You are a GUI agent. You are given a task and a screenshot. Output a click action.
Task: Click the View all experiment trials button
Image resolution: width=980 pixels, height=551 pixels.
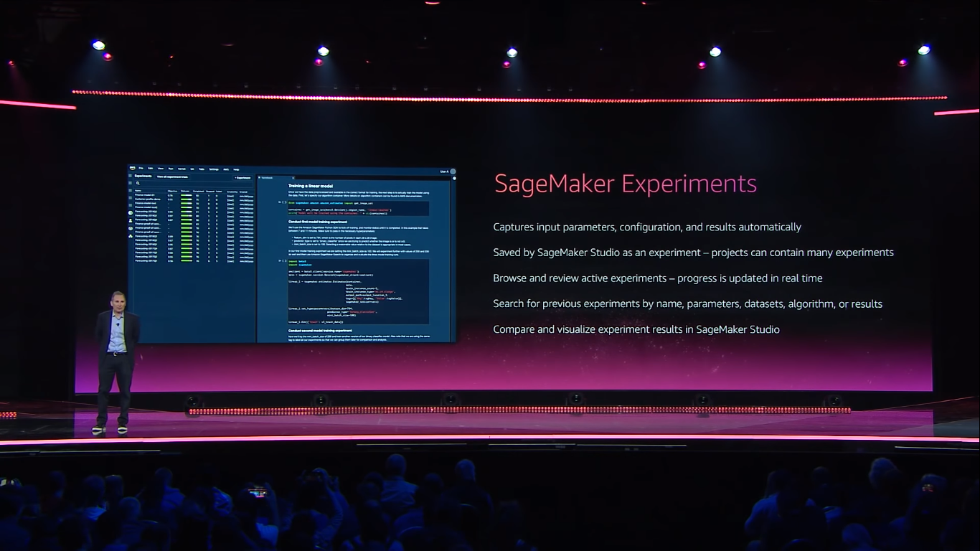[172, 177]
